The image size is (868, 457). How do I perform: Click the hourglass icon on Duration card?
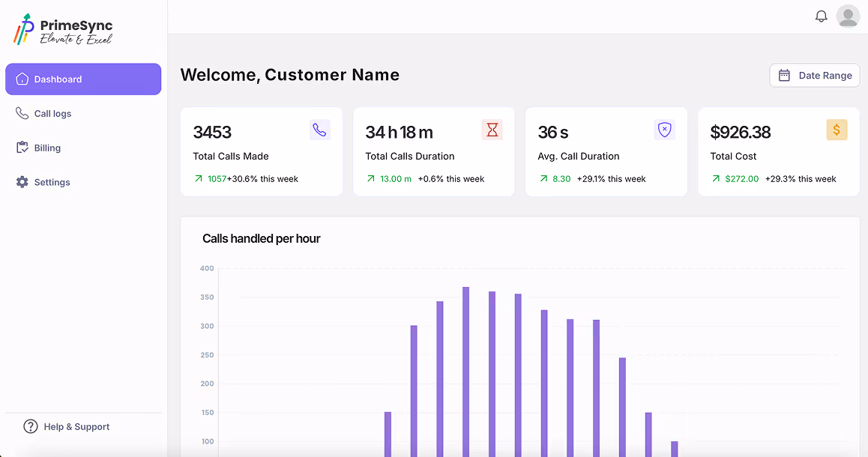tap(492, 130)
